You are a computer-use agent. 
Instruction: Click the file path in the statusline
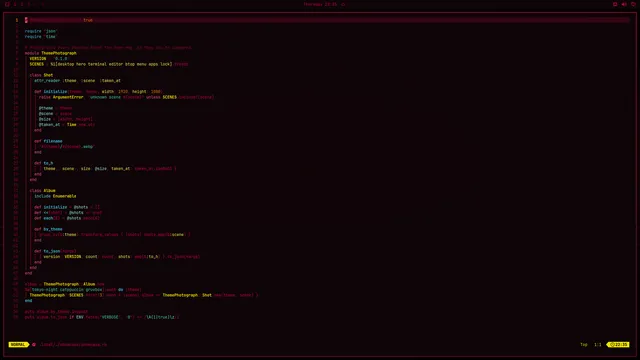coord(73,344)
